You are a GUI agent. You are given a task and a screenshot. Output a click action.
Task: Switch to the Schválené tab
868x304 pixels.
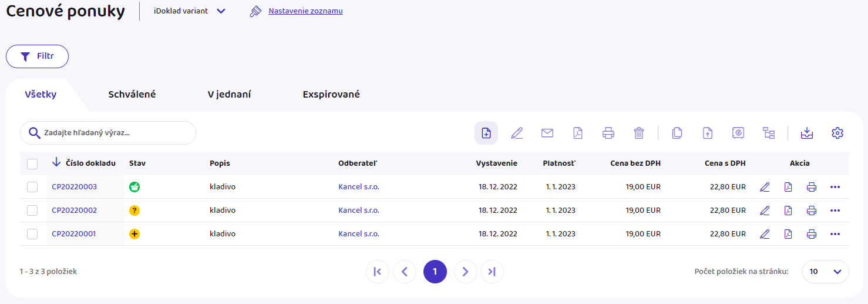click(x=132, y=94)
